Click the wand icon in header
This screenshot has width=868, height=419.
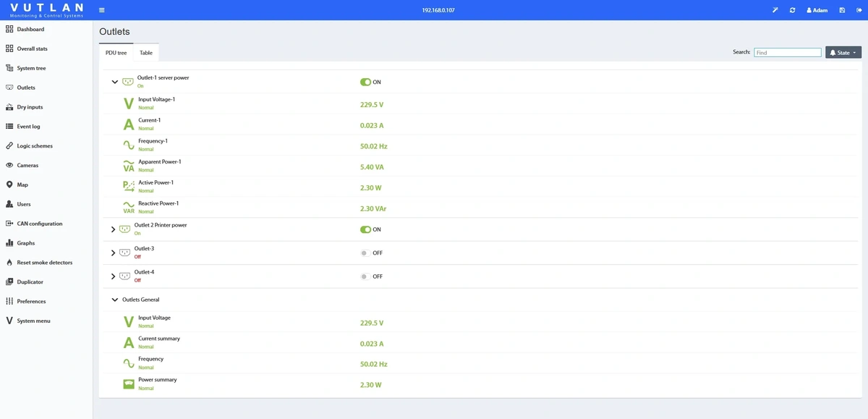(775, 10)
